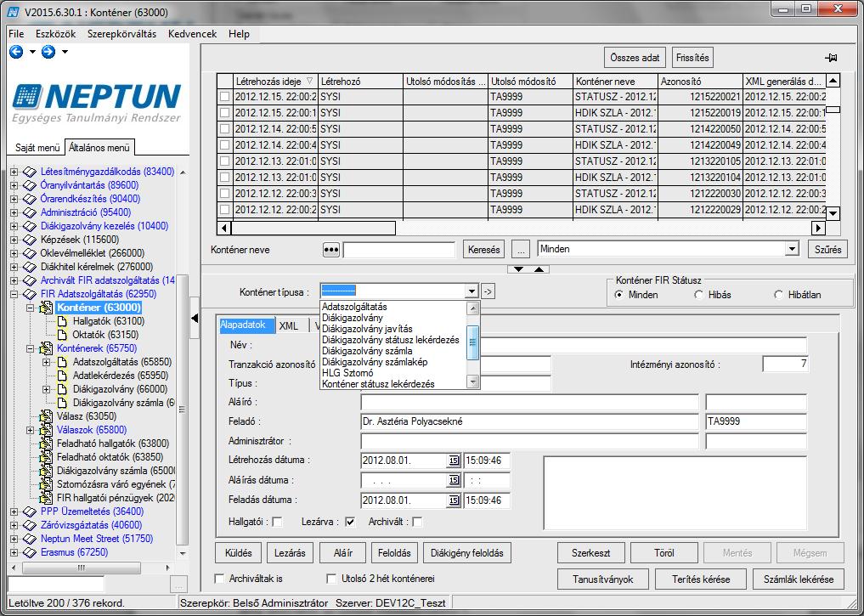
Task: Click the up triangle splitter arrow
Action: 539,269
